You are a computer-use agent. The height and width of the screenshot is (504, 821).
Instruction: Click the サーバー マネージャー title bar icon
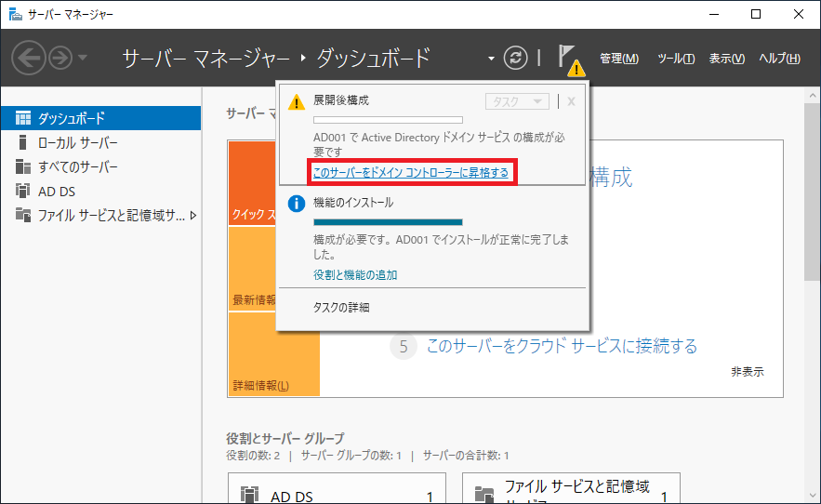click(x=16, y=14)
